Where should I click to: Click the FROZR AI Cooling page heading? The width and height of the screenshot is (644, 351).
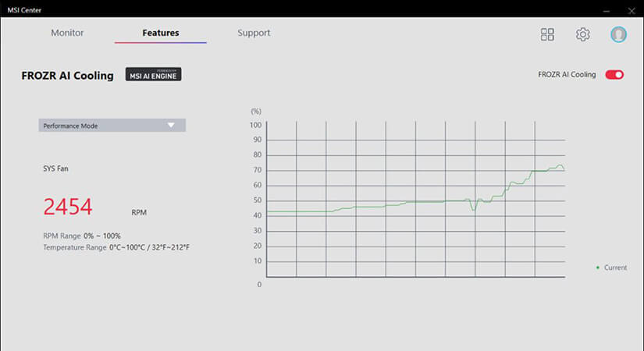[67, 76]
